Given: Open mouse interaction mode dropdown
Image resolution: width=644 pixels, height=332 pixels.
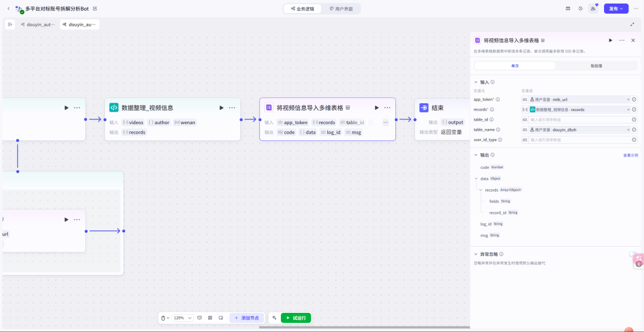Looking at the screenshot, I should [x=165, y=318].
